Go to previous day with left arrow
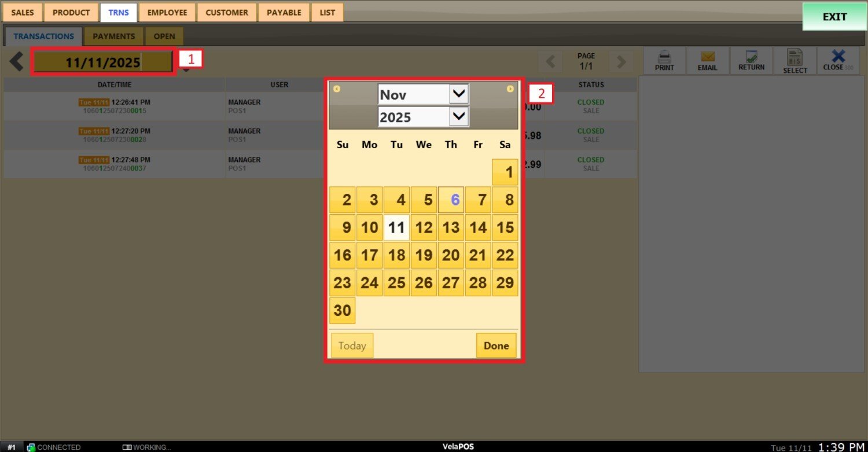Viewport: 868px width, 452px height. [16, 61]
